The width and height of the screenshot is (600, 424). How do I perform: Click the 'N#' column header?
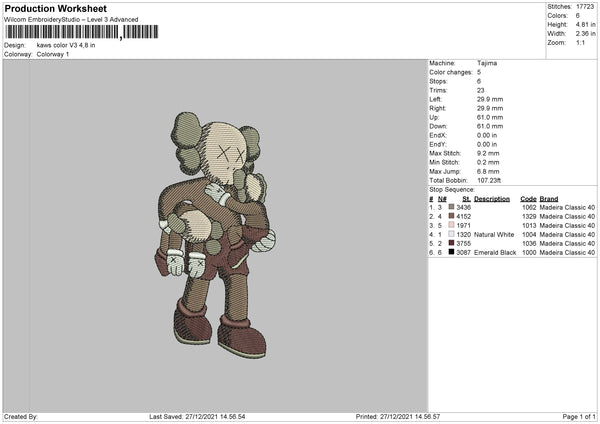(x=442, y=199)
